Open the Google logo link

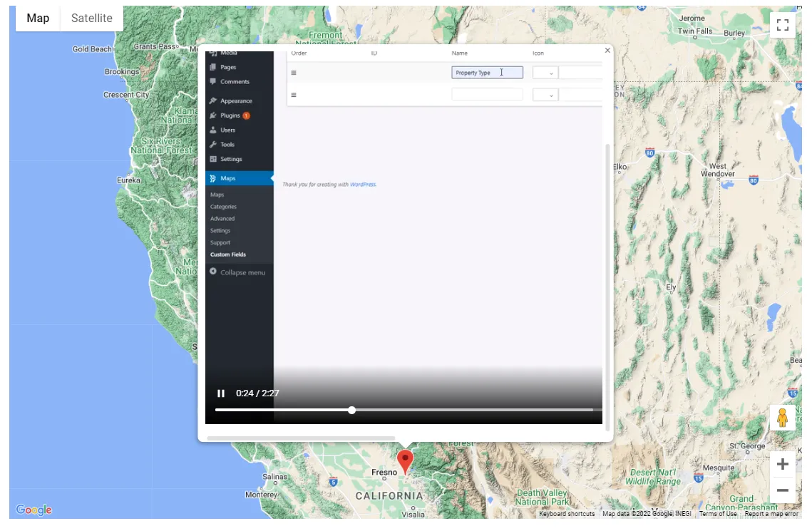(34, 510)
